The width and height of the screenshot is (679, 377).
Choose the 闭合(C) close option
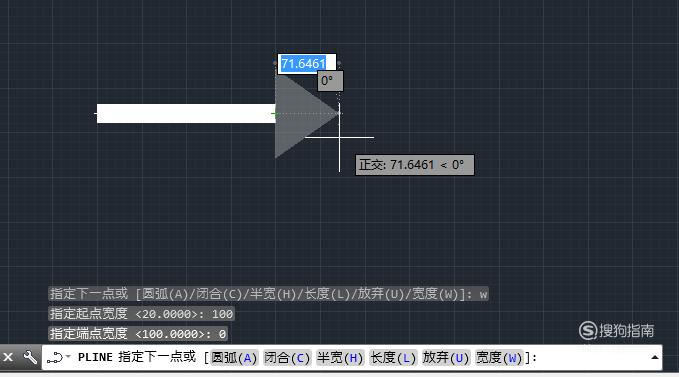(287, 358)
